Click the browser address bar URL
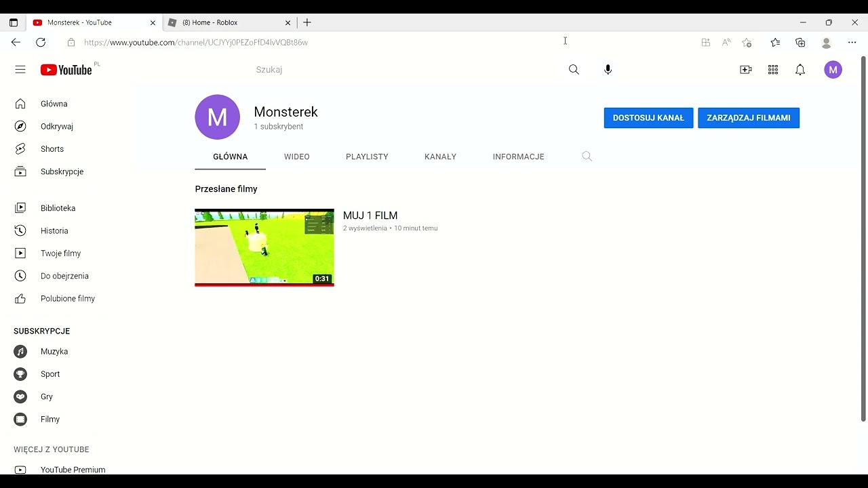Viewport: 868px width, 488px height. (x=196, y=42)
